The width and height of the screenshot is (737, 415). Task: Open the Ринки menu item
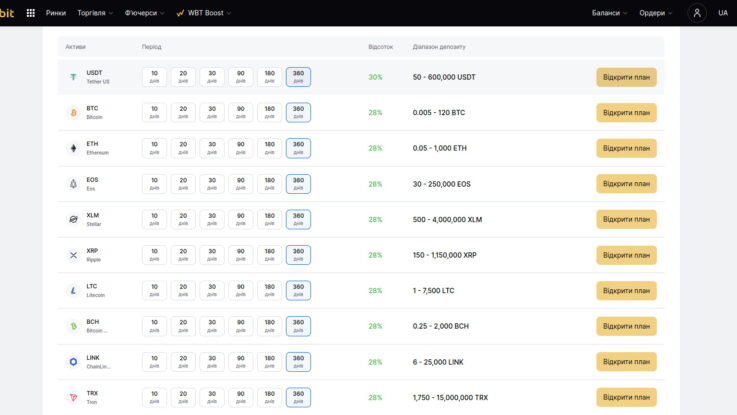click(57, 13)
